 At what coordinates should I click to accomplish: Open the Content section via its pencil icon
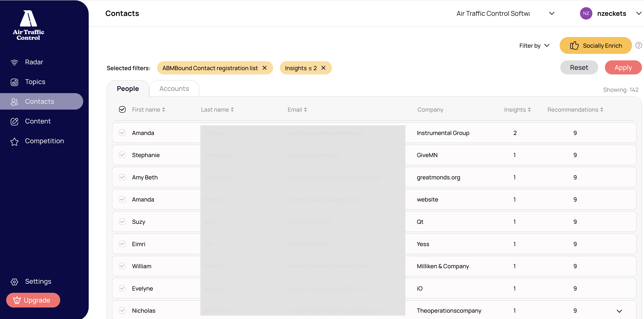[x=14, y=121]
